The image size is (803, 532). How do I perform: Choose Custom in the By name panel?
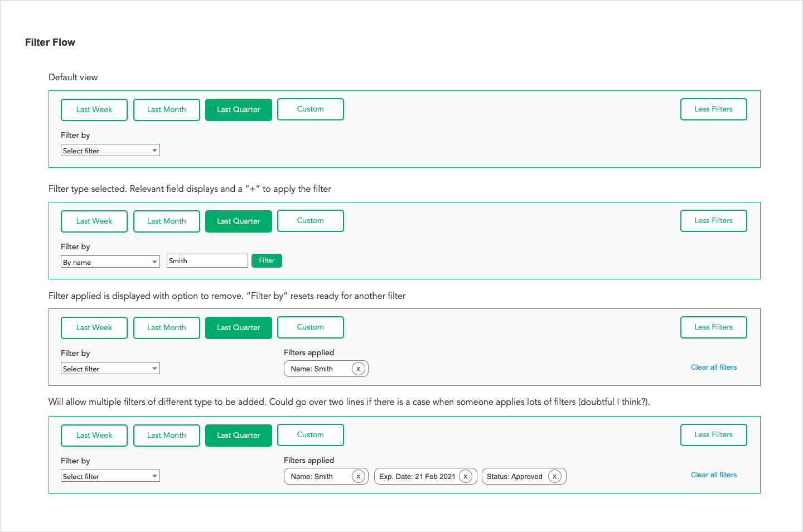pos(311,221)
